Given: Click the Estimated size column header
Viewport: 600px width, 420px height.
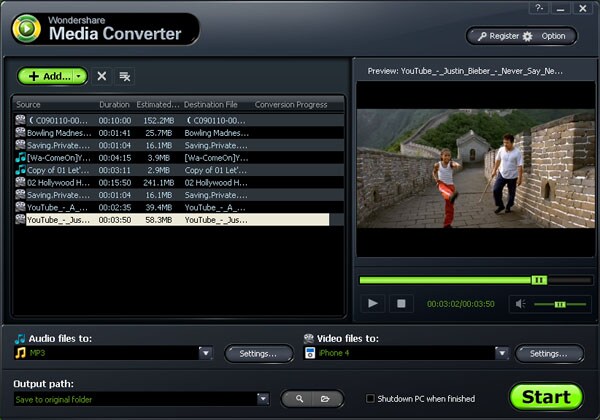Looking at the screenshot, I should [x=158, y=104].
